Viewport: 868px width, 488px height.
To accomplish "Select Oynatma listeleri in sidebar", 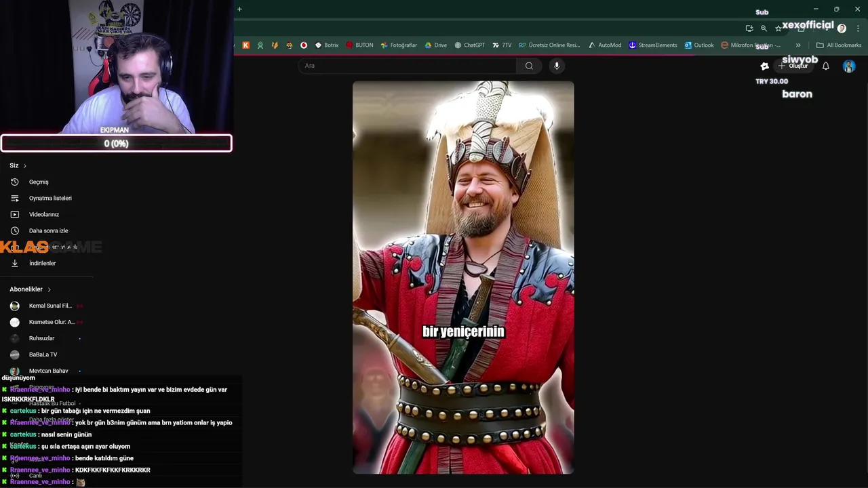I will (x=50, y=198).
